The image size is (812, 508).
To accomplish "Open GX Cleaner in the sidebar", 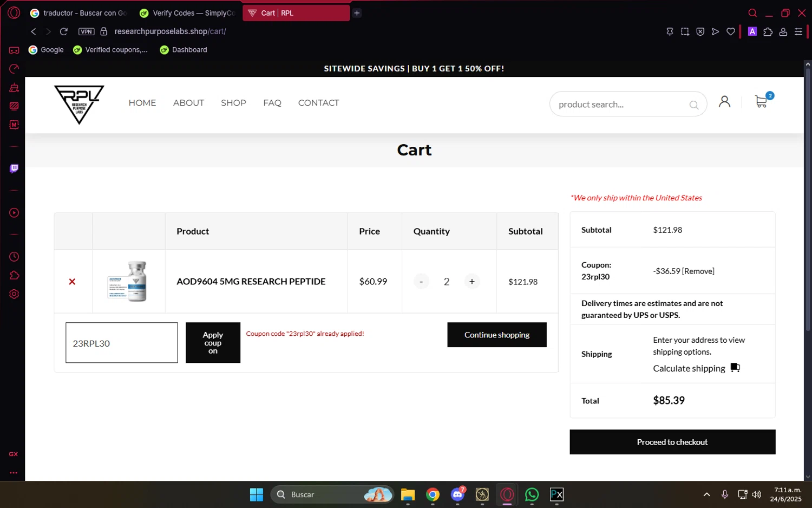I will (14, 88).
